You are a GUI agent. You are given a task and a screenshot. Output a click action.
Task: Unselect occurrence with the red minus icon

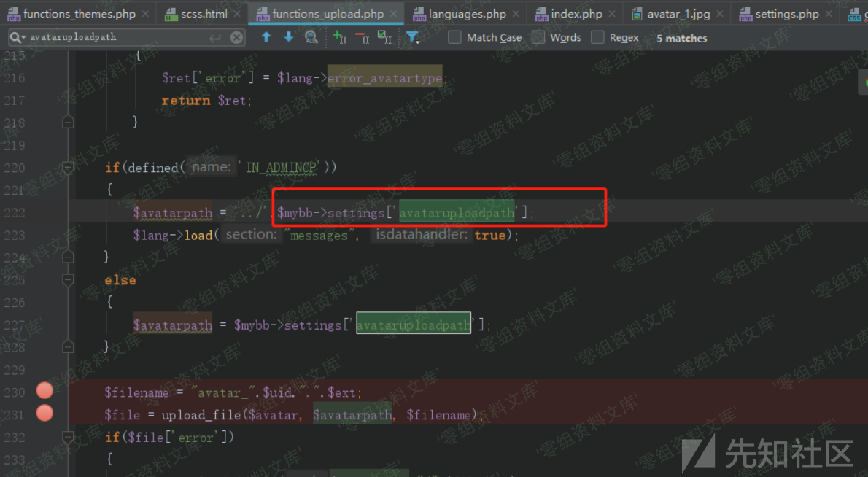point(362,37)
